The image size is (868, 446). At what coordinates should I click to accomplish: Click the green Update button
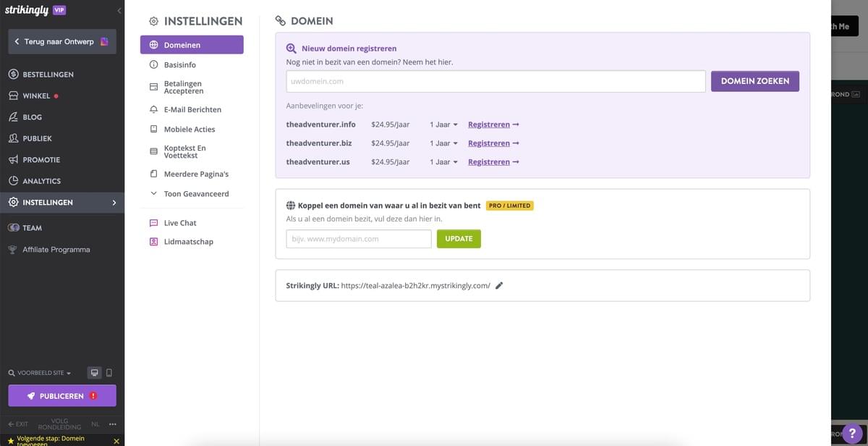click(459, 239)
